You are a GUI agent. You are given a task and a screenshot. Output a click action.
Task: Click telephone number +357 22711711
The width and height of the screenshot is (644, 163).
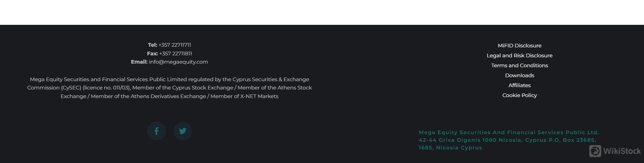[175, 45]
